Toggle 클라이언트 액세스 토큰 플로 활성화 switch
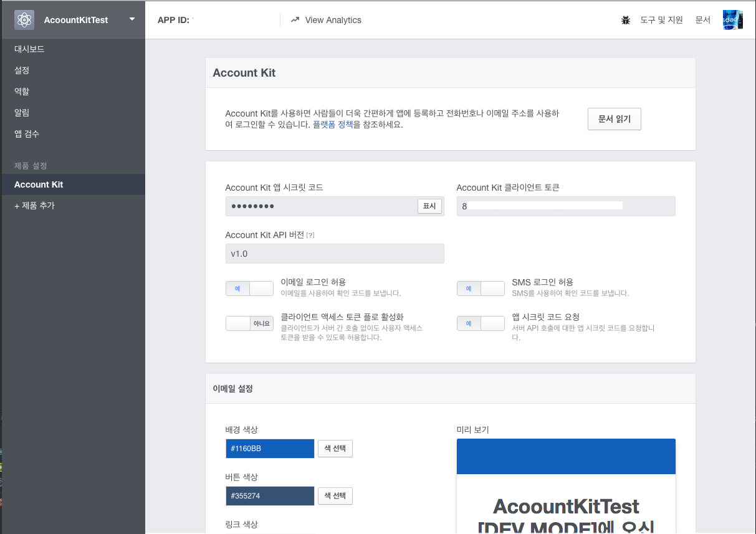756x534 pixels. pyautogui.click(x=249, y=323)
